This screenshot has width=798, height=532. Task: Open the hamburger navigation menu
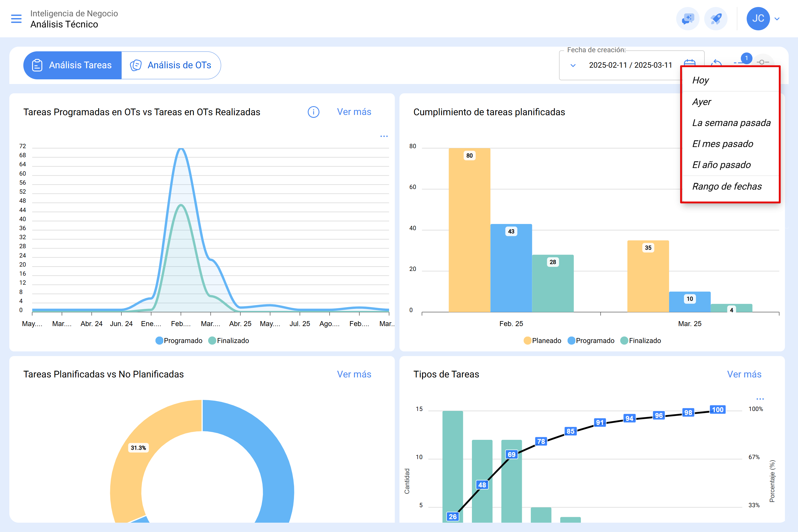(x=16, y=19)
